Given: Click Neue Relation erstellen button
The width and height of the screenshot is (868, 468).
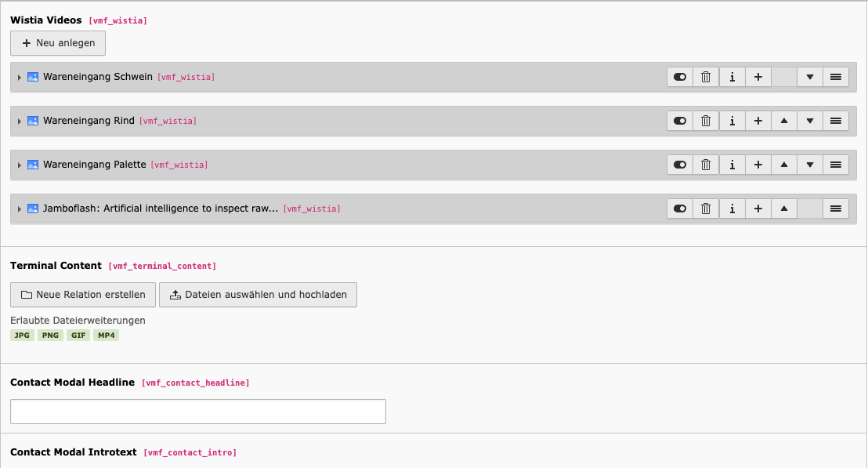Looking at the screenshot, I should (x=83, y=295).
